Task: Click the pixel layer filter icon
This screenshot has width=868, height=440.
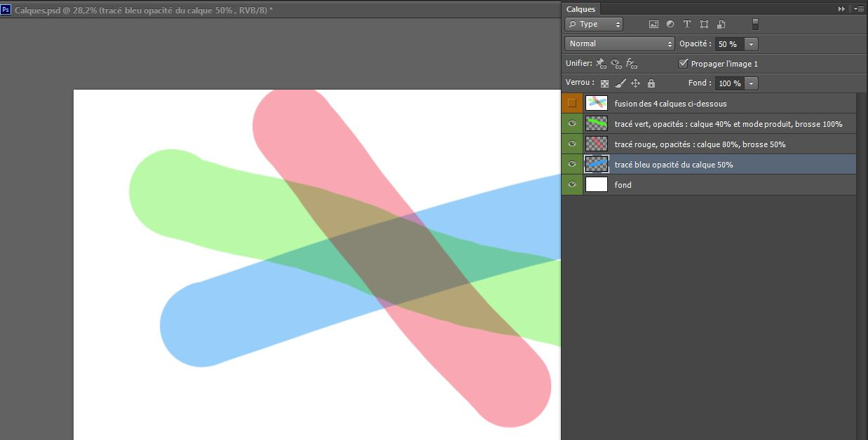Action: (x=653, y=24)
